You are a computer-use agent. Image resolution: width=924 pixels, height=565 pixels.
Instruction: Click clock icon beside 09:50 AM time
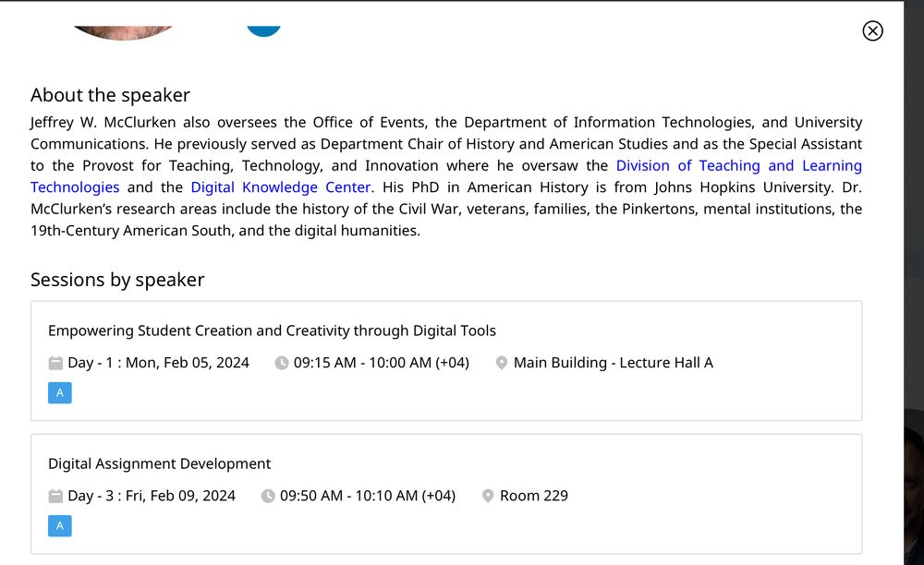pos(268,496)
